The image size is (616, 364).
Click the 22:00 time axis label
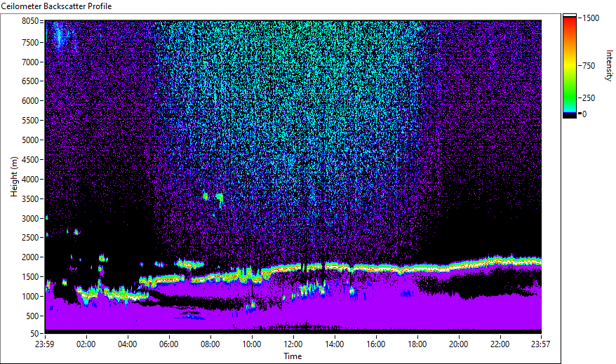[x=500, y=344]
